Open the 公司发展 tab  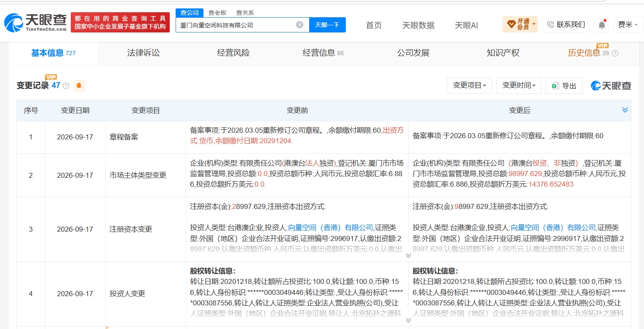point(413,53)
